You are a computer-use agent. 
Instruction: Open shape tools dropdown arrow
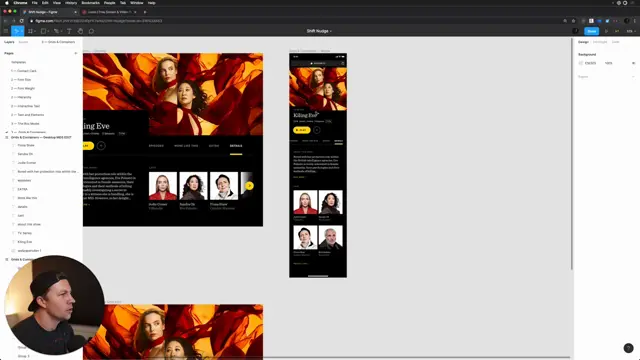[48, 31]
